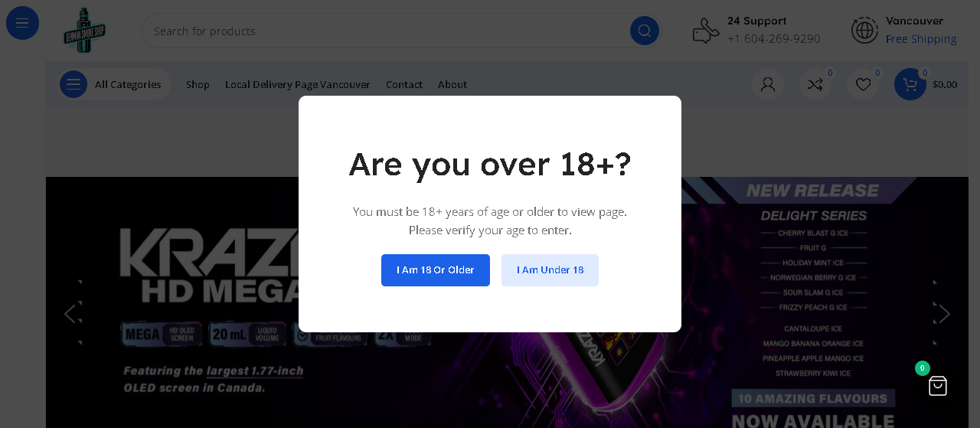Click the phone support icon
The height and width of the screenshot is (428, 980).
(705, 31)
